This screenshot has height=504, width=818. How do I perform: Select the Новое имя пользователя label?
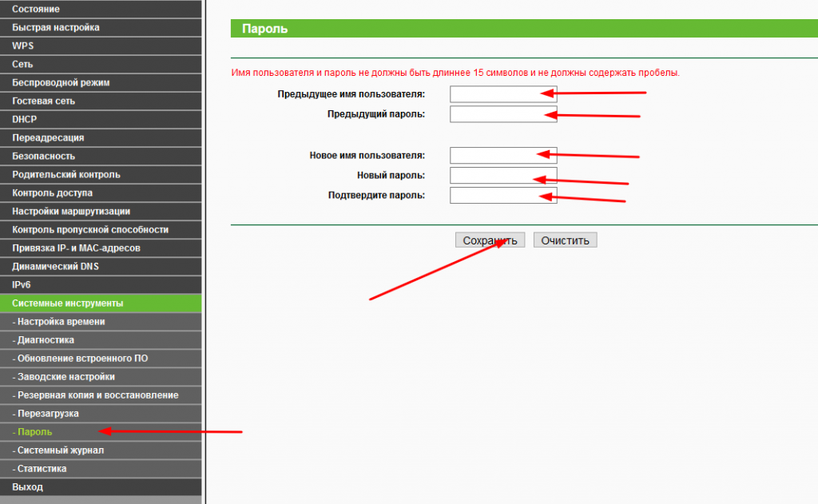(x=367, y=156)
